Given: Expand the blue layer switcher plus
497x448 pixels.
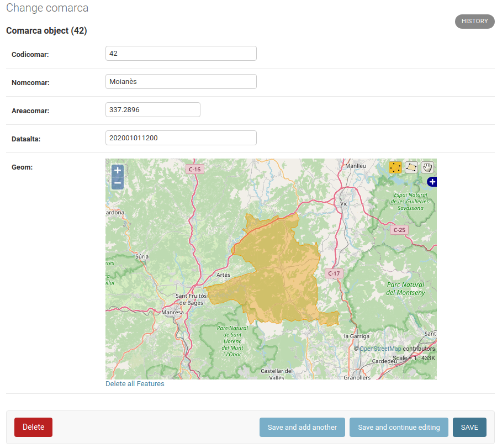Looking at the screenshot, I should pos(432,182).
